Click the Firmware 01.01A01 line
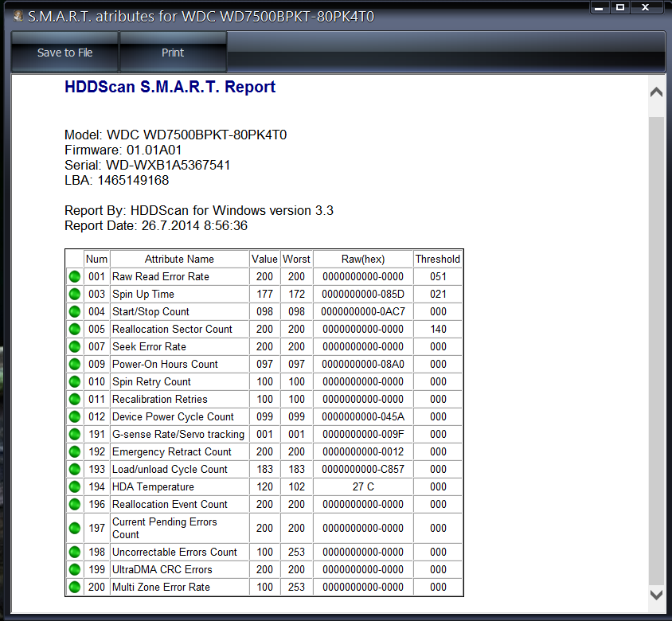The image size is (672, 621). point(123,150)
